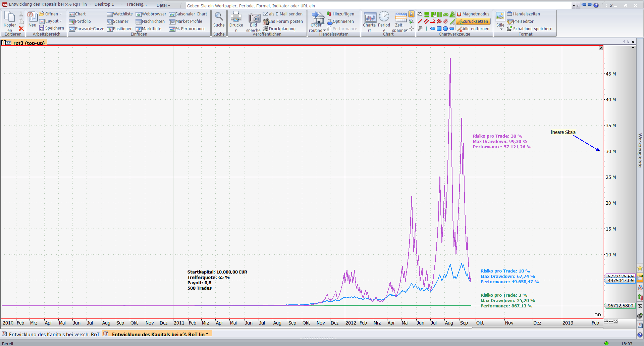Image resolution: width=644 pixels, height=346 pixels.
Task: Toggle Magnetmodus on
Action: point(473,14)
